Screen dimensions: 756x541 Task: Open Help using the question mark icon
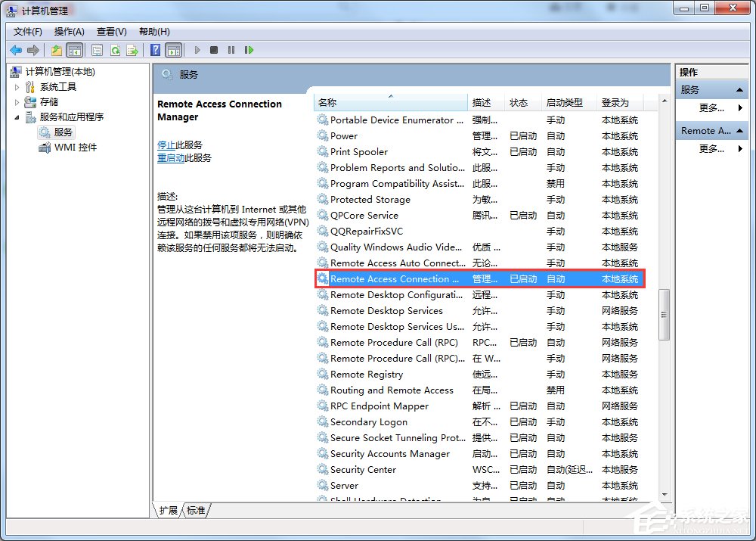[x=154, y=50]
